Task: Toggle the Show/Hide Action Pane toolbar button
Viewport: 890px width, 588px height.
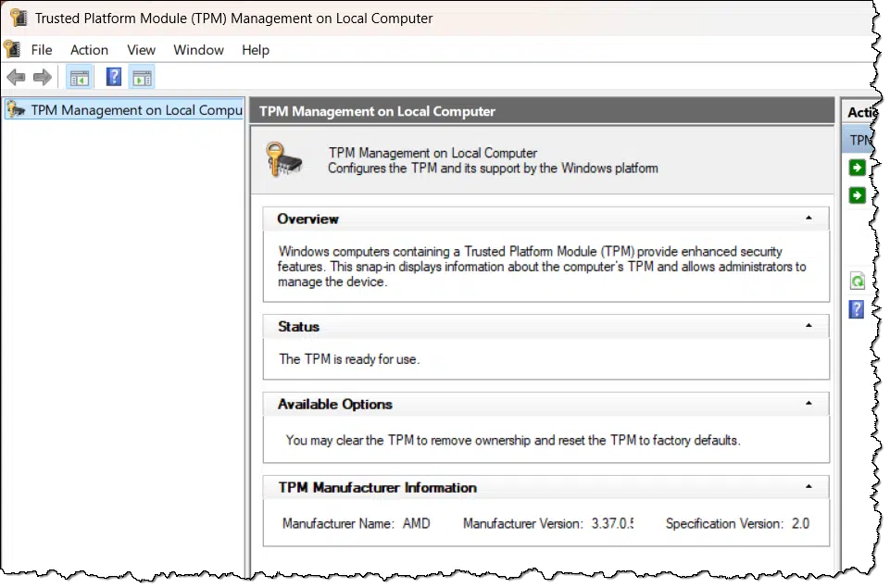Action: pyautogui.click(x=142, y=78)
